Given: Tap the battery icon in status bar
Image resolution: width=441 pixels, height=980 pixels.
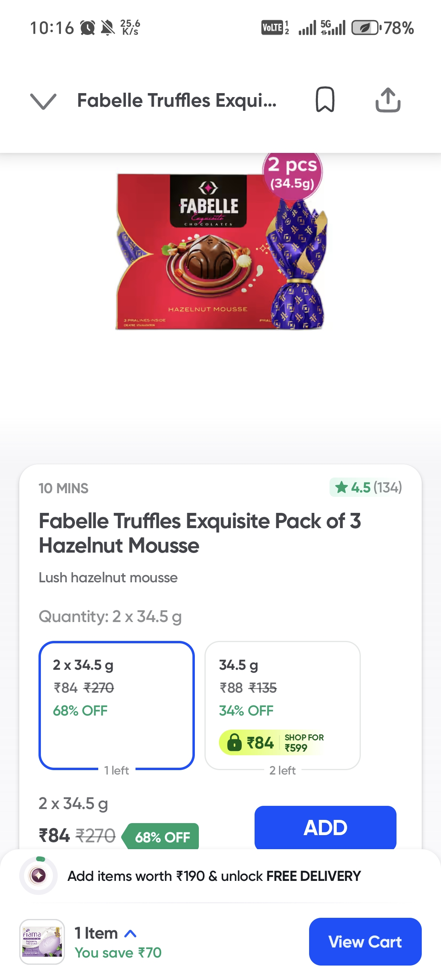Looking at the screenshot, I should click(x=365, y=28).
